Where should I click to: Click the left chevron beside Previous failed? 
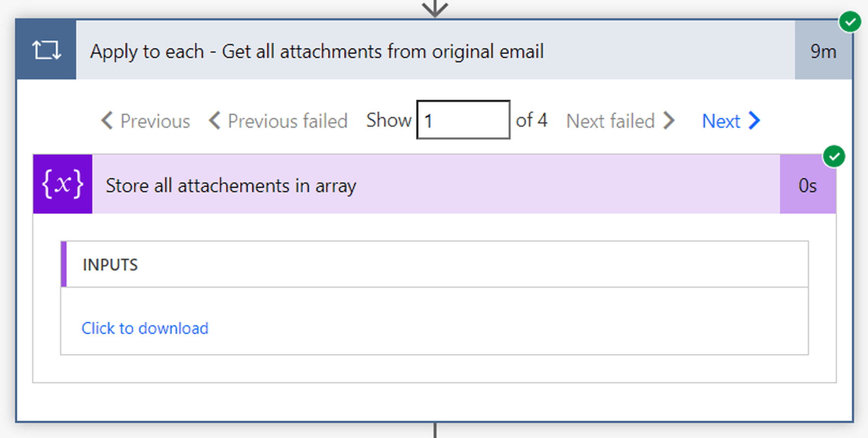tap(215, 120)
